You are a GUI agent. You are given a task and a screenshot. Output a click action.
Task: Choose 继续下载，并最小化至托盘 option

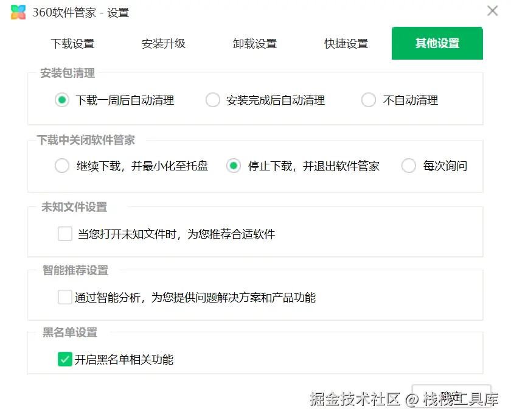(62, 166)
